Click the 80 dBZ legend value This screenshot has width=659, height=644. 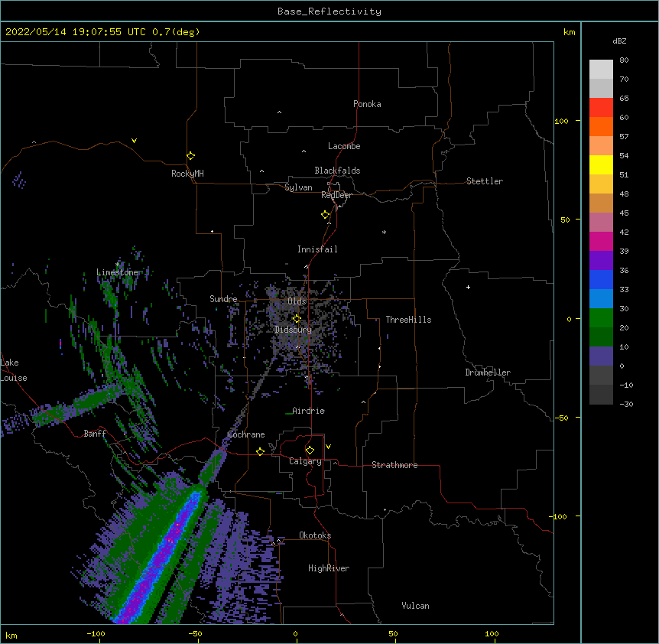click(x=624, y=60)
